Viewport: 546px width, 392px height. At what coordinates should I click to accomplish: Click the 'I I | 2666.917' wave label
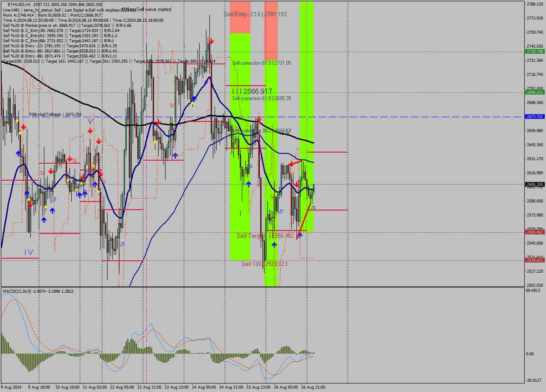click(x=252, y=91)
